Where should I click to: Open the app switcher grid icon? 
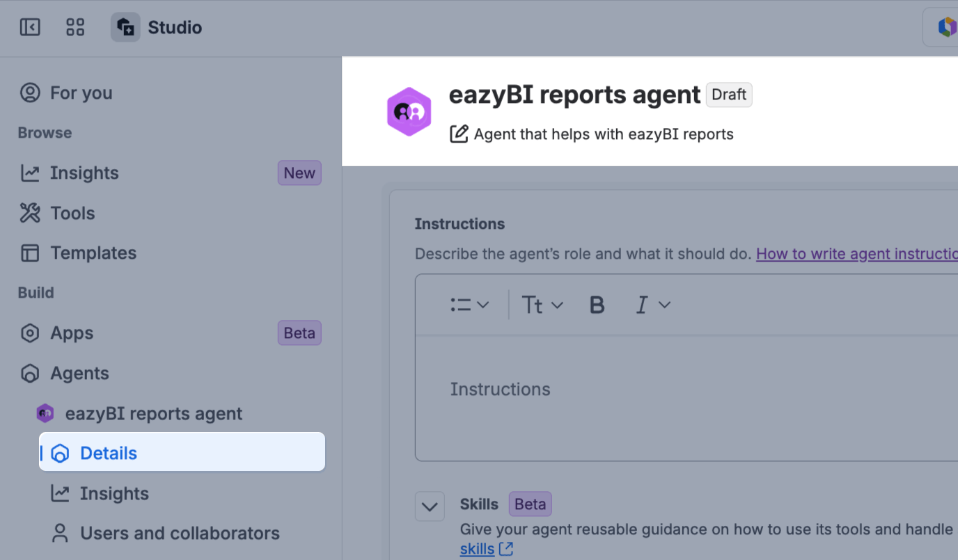74,27
